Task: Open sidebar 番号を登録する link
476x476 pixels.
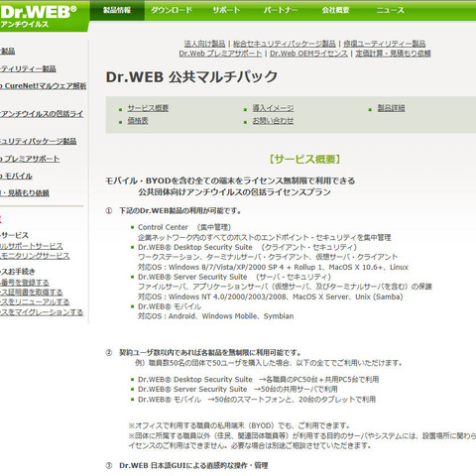Action: (x=25, y=283)
